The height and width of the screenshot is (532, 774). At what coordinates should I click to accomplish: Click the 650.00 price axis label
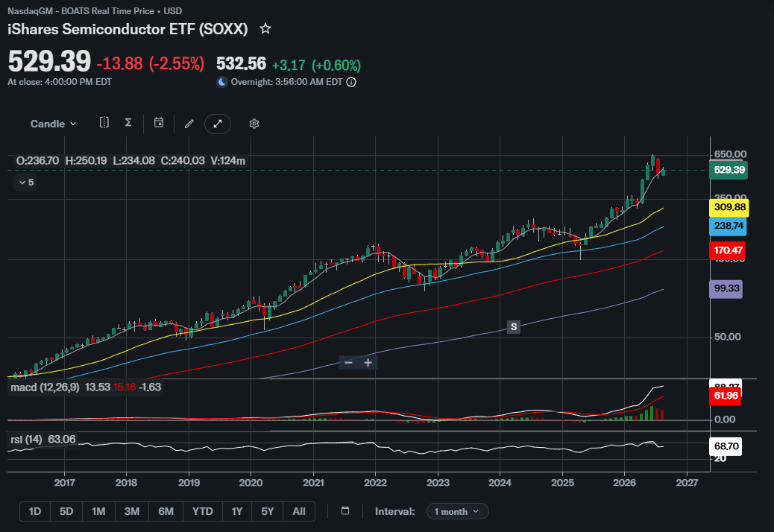(730, 154)
